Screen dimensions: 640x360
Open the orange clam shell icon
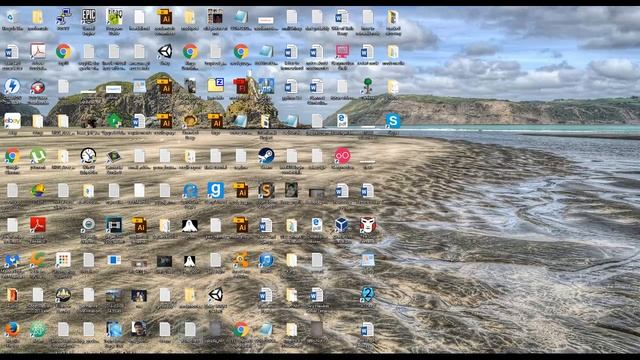(x=190, y=121)
